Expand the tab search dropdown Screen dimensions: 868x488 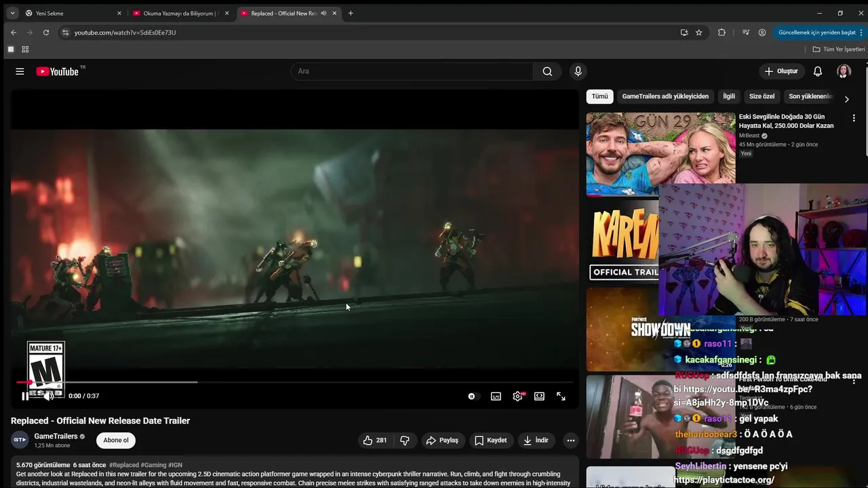pyautogui.click(x=12, y=14)
